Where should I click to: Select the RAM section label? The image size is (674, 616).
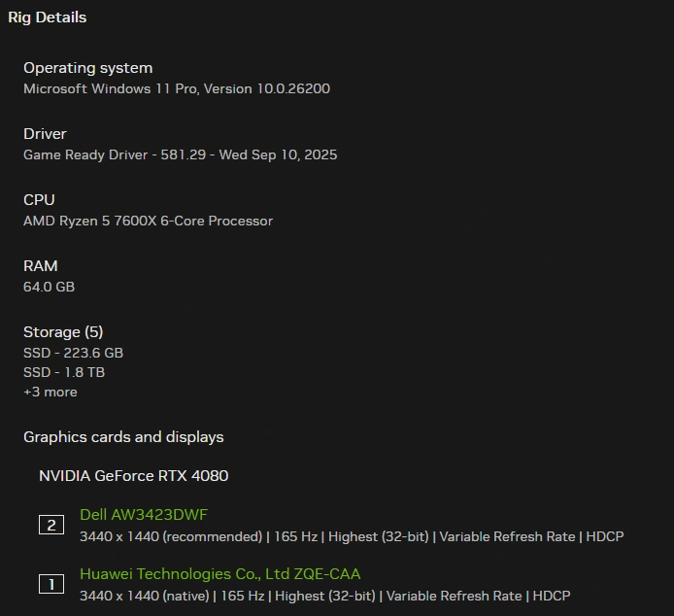click(x=41, y=266)
